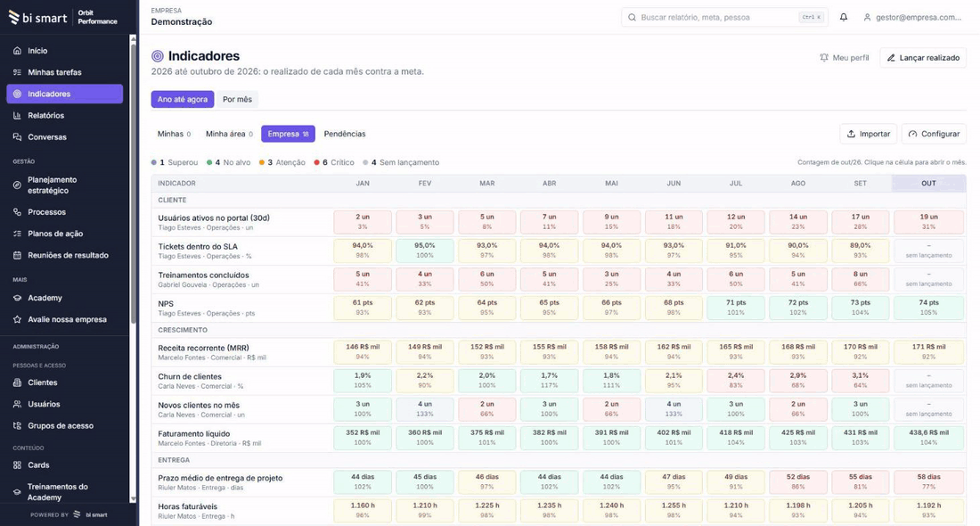The image size is (980, 526).
Task: Click the Grupos de acesso icon
Action: (18, 426)
